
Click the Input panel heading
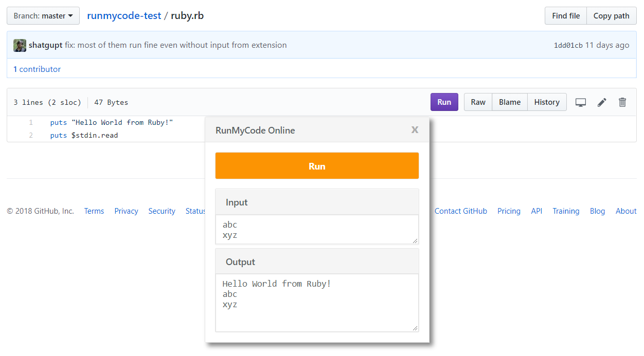[x=317, y=202]
